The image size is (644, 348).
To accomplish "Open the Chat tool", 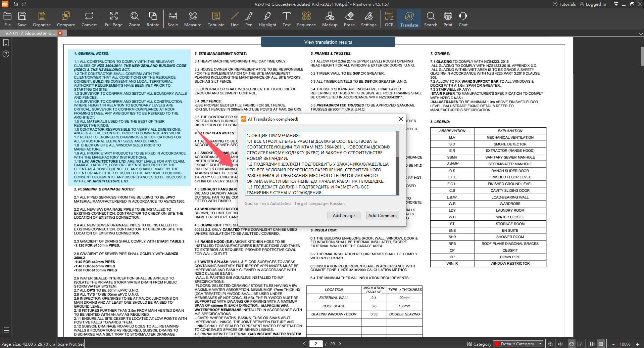I will [463, 19].
